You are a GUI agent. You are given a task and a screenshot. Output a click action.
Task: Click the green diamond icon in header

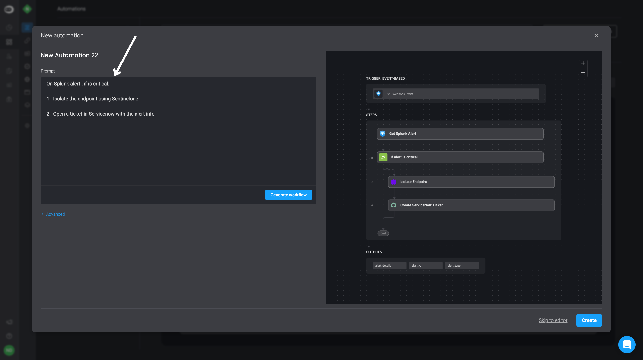[27, 9]
